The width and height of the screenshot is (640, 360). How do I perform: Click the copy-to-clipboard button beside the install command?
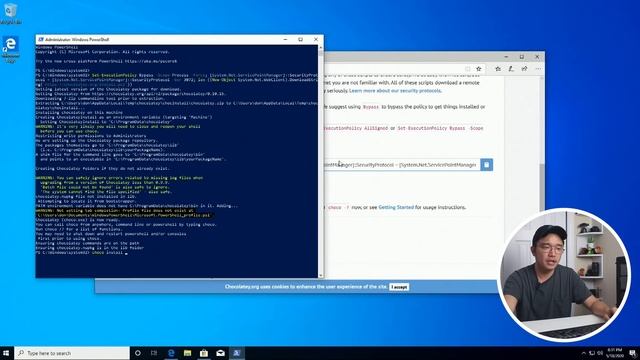coord(486,165)
